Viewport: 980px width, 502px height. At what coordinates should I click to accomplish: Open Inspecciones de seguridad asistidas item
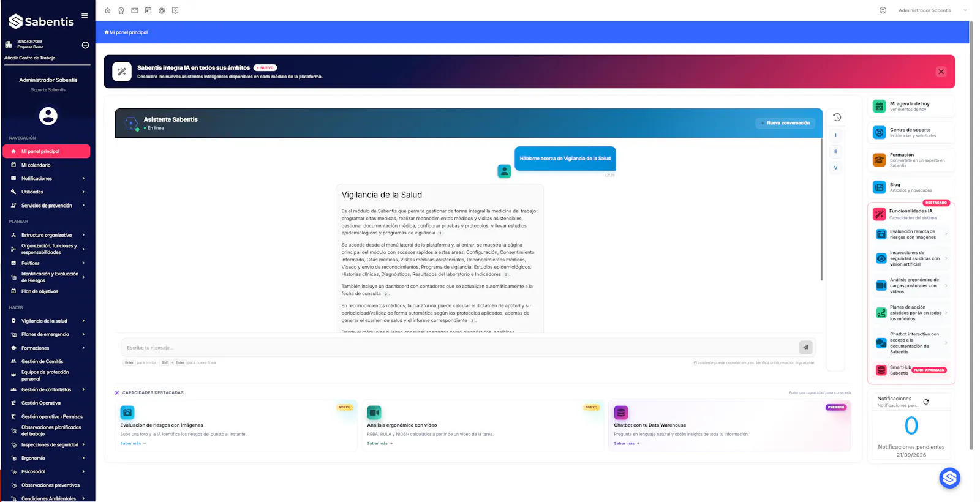click(x=911, y=258)
